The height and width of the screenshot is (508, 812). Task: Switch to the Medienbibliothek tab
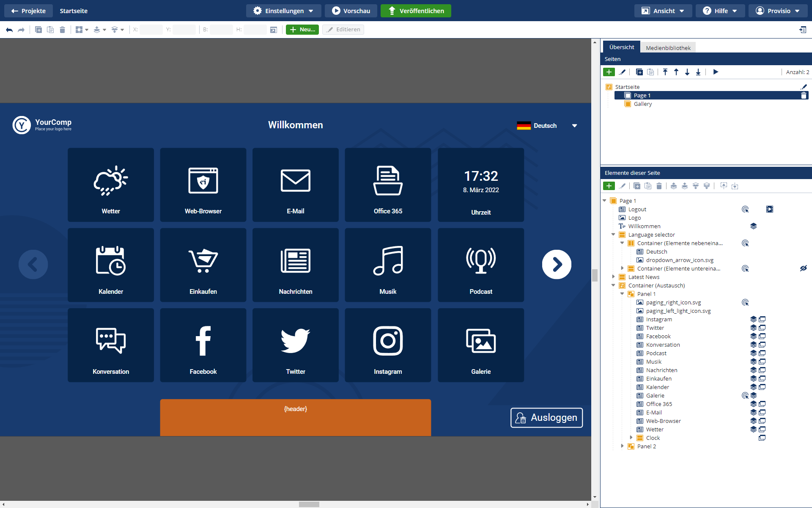pyautogui.click(x=668, y=48)
